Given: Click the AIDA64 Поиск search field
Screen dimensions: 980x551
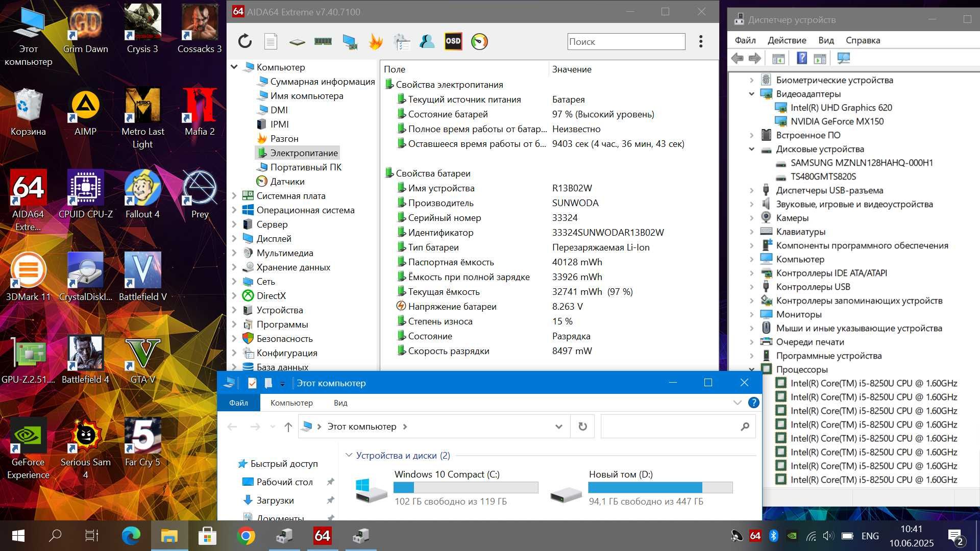Looking at the screenshot, I should tap(626, 41).
